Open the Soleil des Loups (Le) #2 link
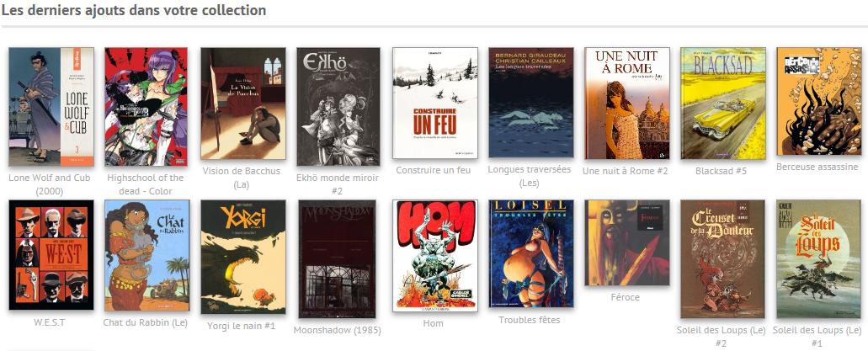This screenshot has width=868, height=351. coord(722,337)
